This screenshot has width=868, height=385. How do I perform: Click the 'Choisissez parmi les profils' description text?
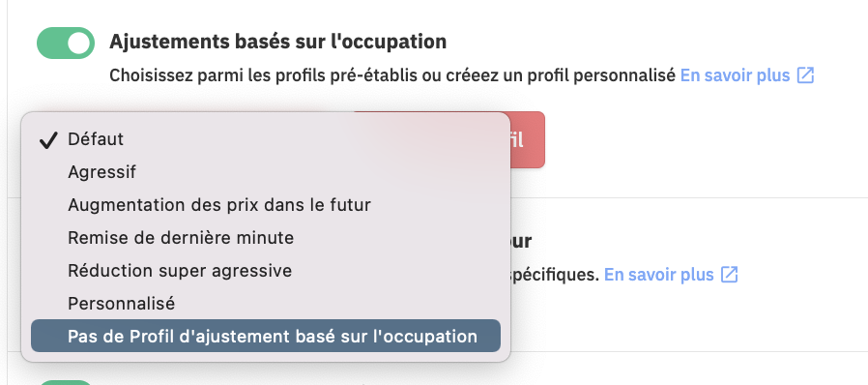(391, 75)
